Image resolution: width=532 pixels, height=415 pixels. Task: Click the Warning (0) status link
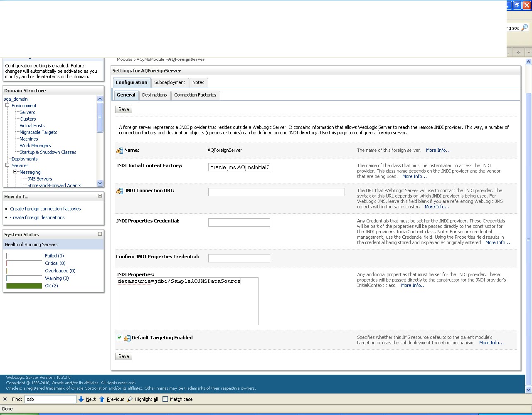(57, 278)
